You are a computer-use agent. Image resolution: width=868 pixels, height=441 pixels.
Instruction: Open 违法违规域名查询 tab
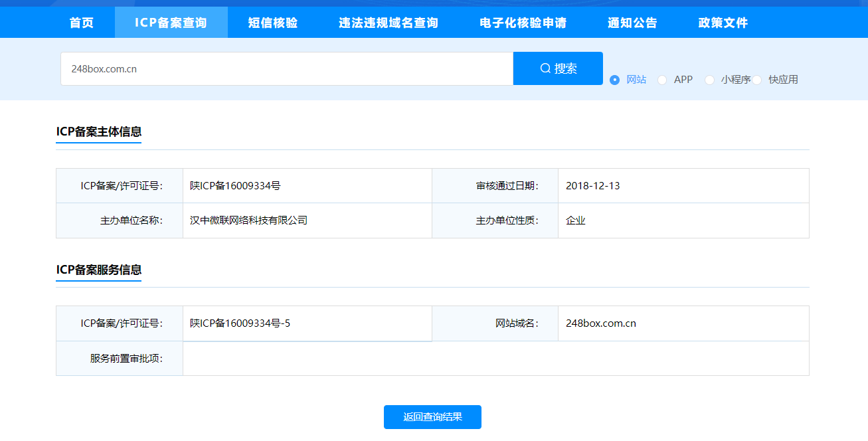click(389, 23)
